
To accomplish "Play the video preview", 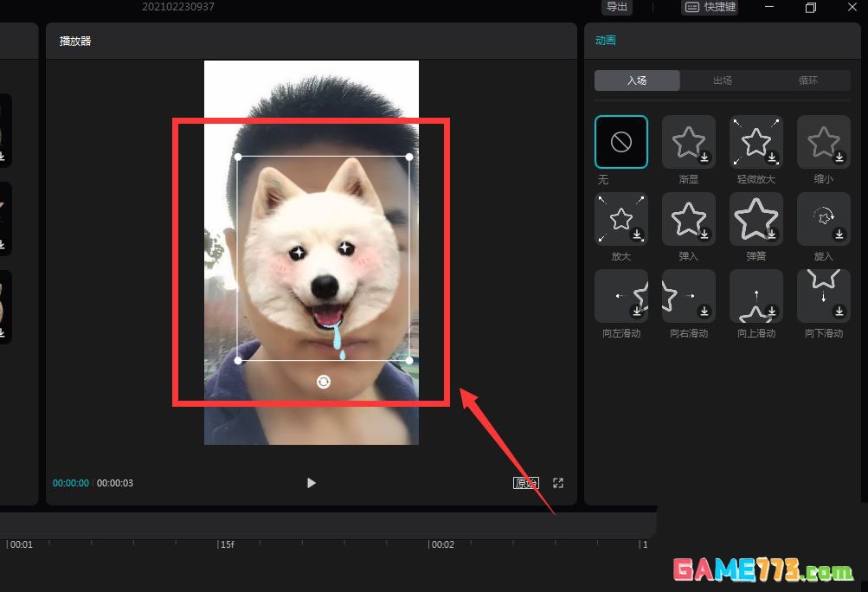I will pos(312,483).
